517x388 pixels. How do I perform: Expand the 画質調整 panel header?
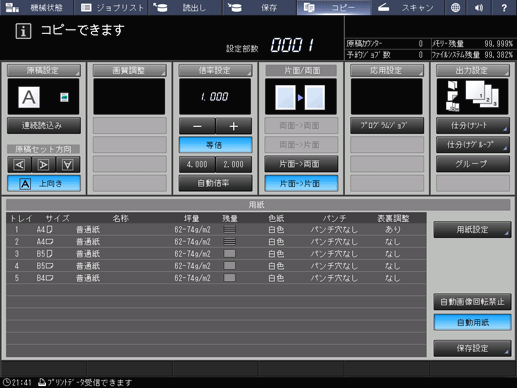[x=129, y=70]
